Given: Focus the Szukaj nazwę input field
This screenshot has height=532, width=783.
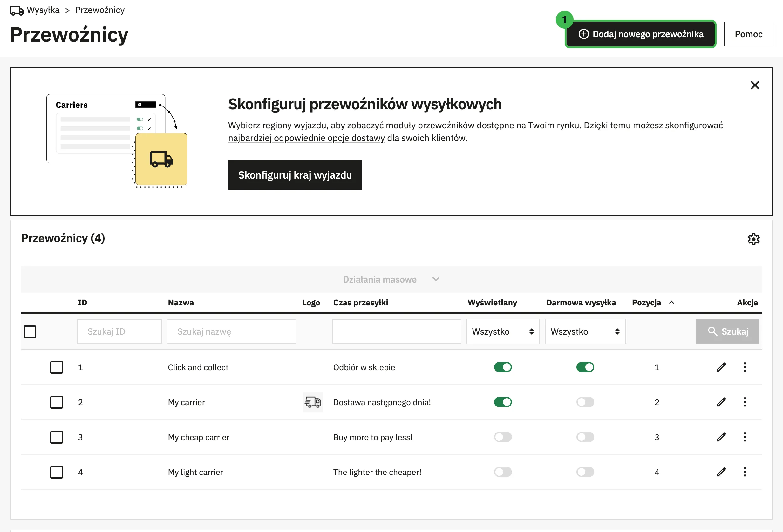Looking at the screenshot, I should tap(231, 331).
